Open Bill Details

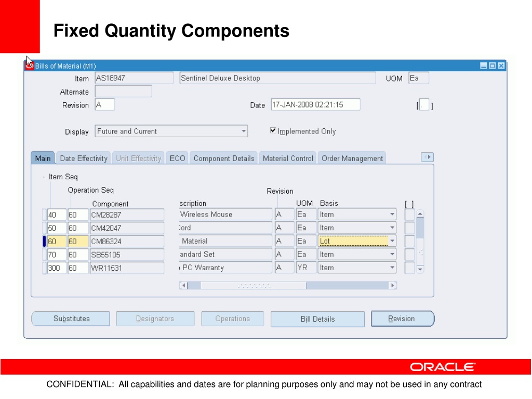point(317,319)
